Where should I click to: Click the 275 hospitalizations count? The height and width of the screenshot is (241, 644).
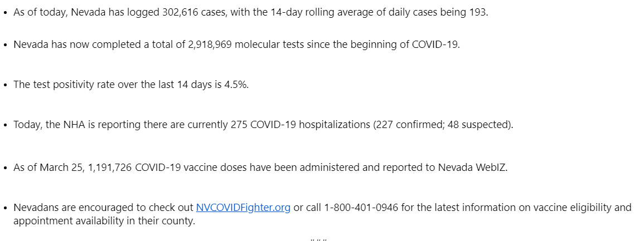tap(238, 125)
